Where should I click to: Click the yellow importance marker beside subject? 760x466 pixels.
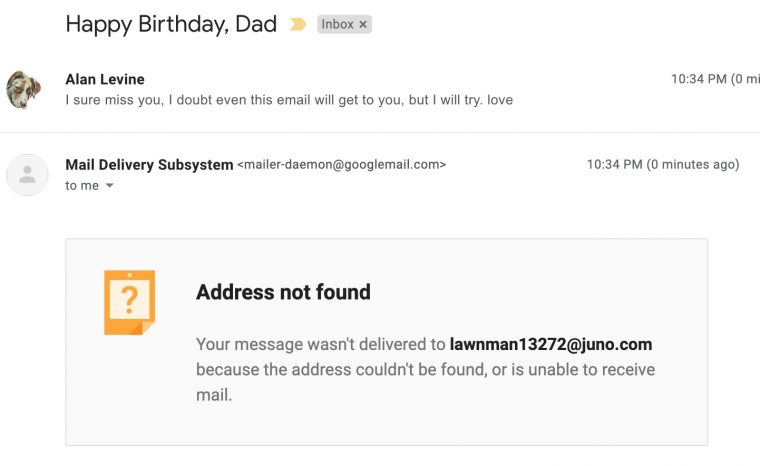pos(298,25)
